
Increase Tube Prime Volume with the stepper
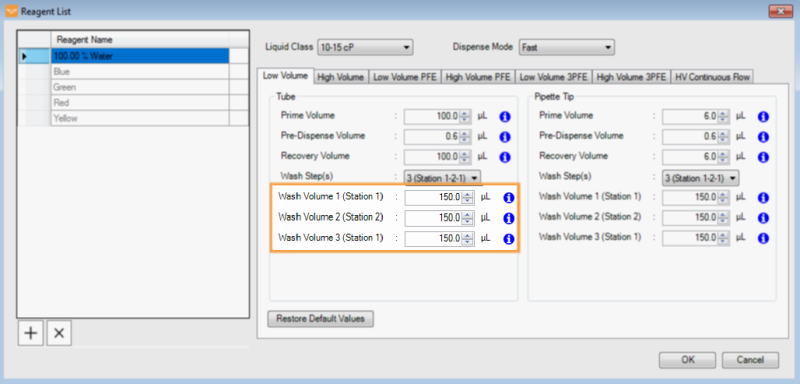click(x=464, y=114)
